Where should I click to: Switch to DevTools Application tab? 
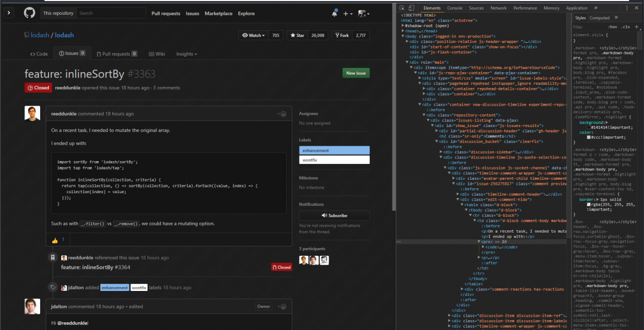tap(577, 8)
